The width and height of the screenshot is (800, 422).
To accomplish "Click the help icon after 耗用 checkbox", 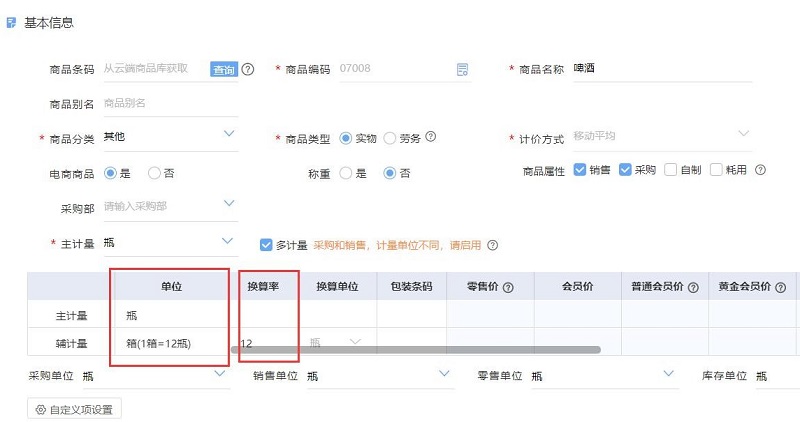I will pyautogui.click(x=760, y=170).
